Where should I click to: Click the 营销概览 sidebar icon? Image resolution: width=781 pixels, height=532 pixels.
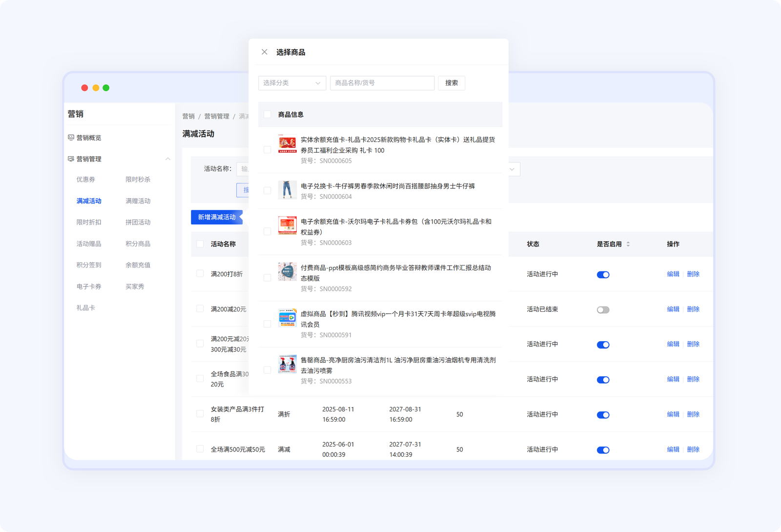click(x=70, y=137)
